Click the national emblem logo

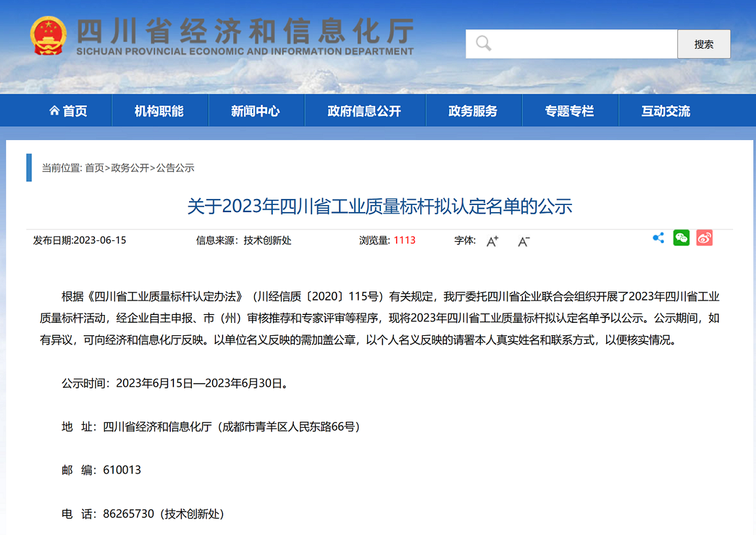click(48, 36)
